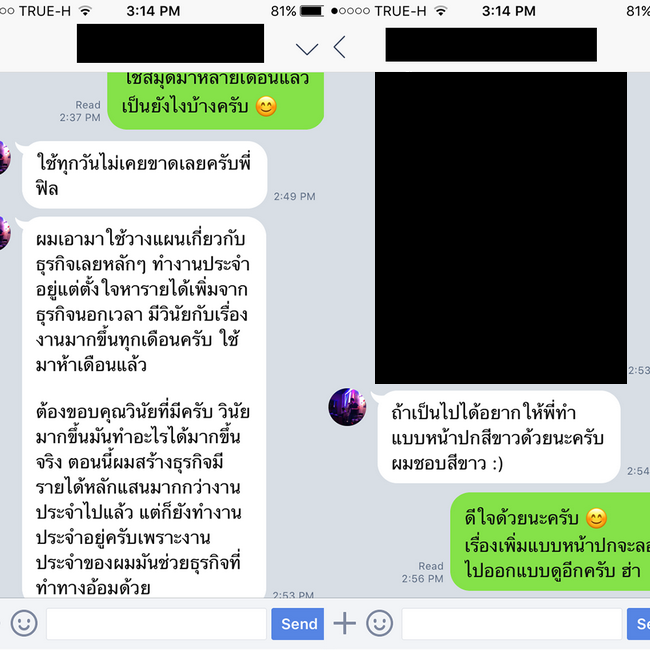The width and height of the screenshot is (650, 650).
Task: Tap the partially visible Send button in right chat
Action: [x=638, y=623]
